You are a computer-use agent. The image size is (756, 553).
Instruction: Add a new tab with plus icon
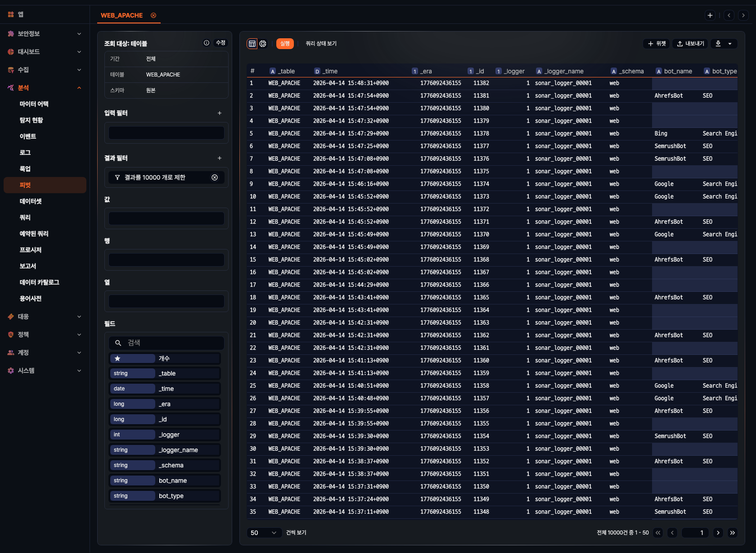[710, 15]
